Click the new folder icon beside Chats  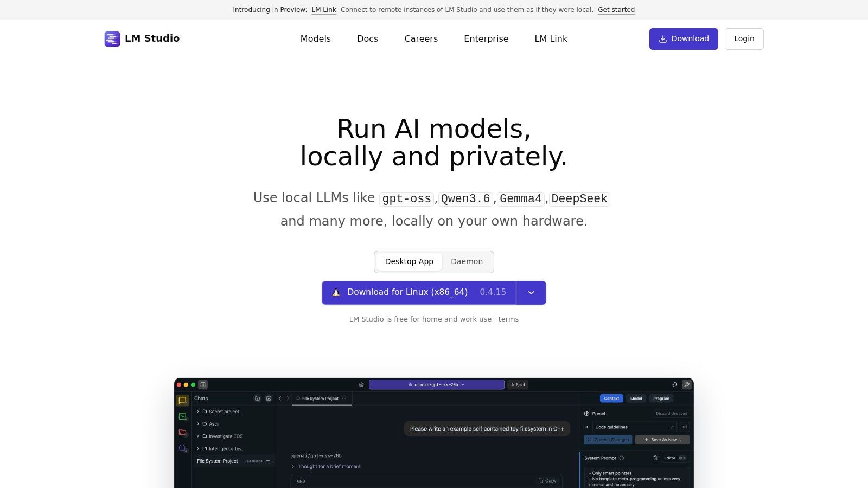tap(257, 399)
